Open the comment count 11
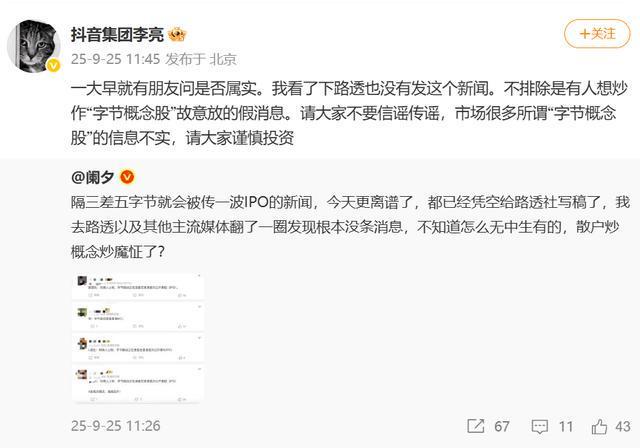This screenshot has width=640, height=448. [566, 426]
